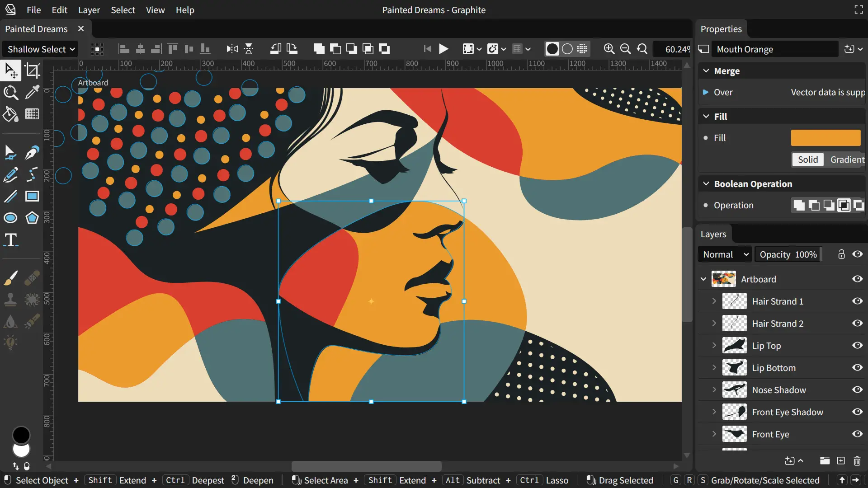
Task: Select the Path tool
Action: pyautogui.click(x=10, y=152)
